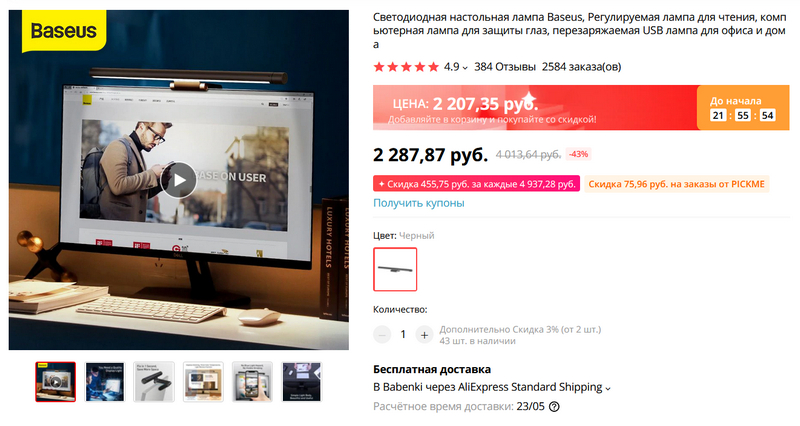Viewport: 800px width, 426px height.
Task: Increase quantity with the plus button
Action: point(424,335)
